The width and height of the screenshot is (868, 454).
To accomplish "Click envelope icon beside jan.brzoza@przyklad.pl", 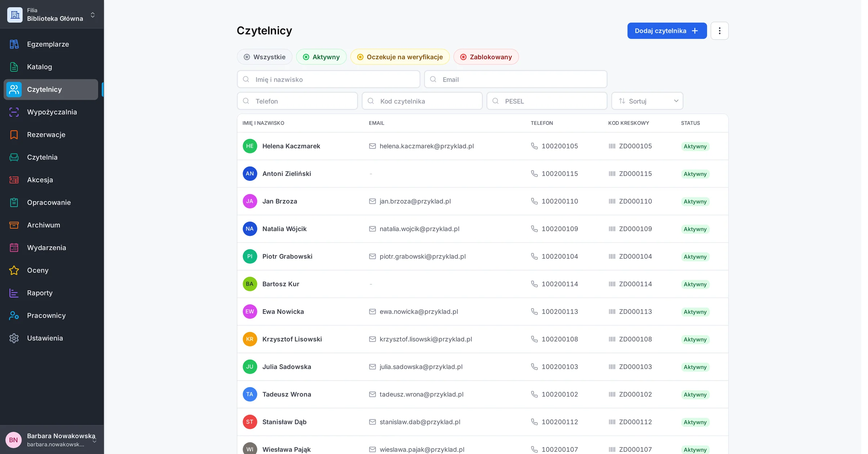I will (x=372, y=201).
